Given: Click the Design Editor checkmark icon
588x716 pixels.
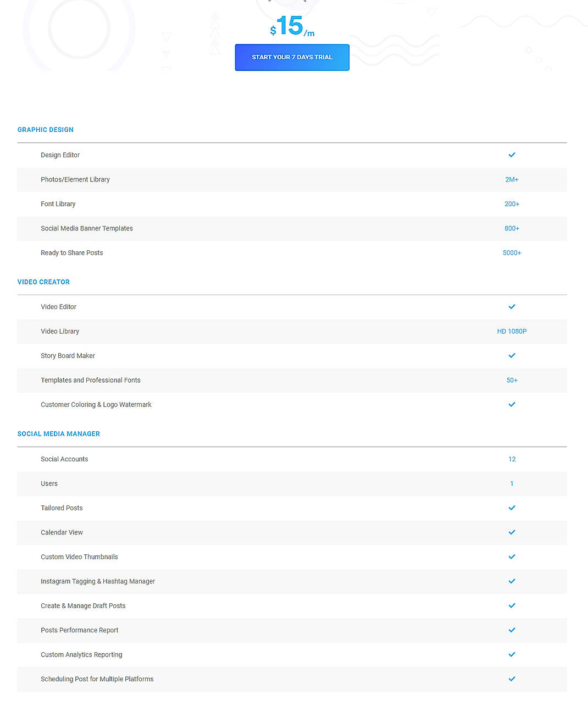Looking at the screenshot, I should 512,155.
